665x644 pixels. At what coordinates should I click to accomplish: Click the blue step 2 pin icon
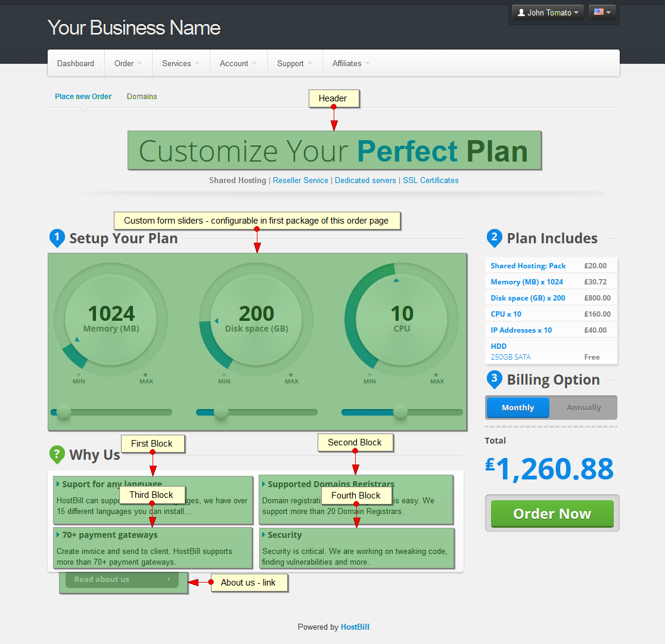tap(494, 238)
